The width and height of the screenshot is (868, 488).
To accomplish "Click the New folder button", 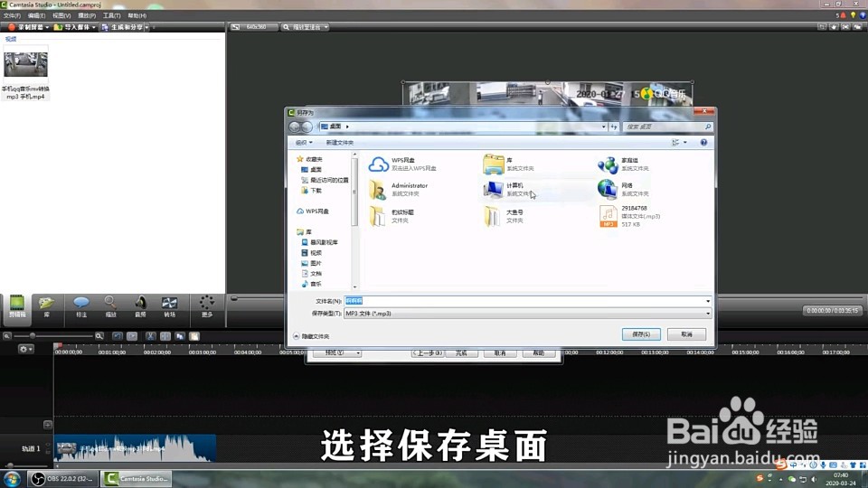I will tap(340, 143).
